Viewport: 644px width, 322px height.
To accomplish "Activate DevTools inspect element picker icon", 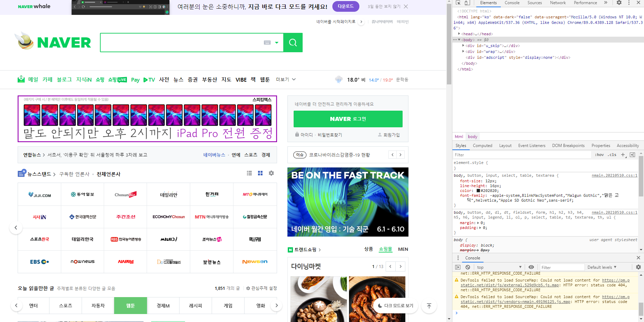I will click(x=458, y=3).
